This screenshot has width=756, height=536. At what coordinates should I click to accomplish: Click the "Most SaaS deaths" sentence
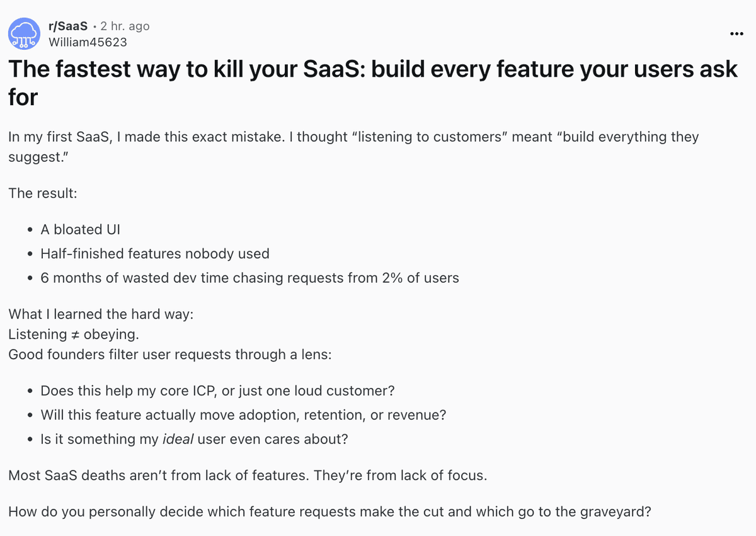tap(247, 475)
